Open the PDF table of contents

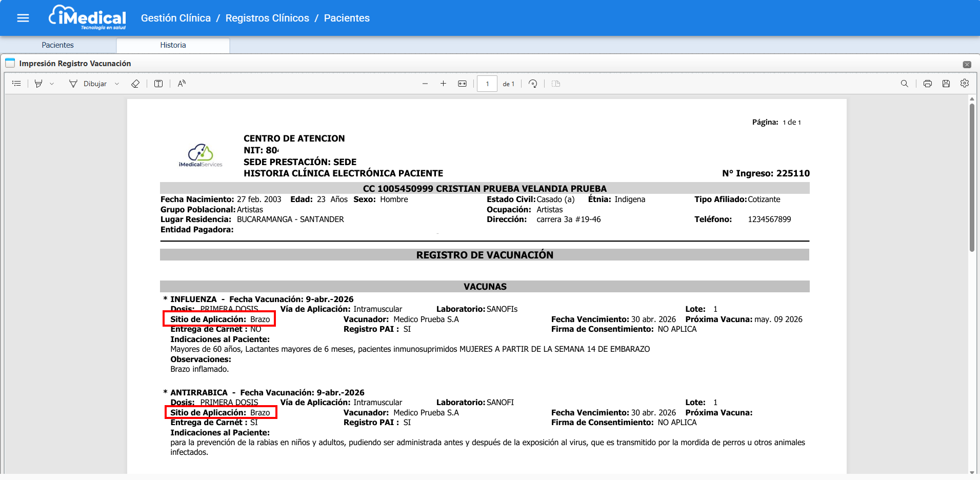[16, 84]
